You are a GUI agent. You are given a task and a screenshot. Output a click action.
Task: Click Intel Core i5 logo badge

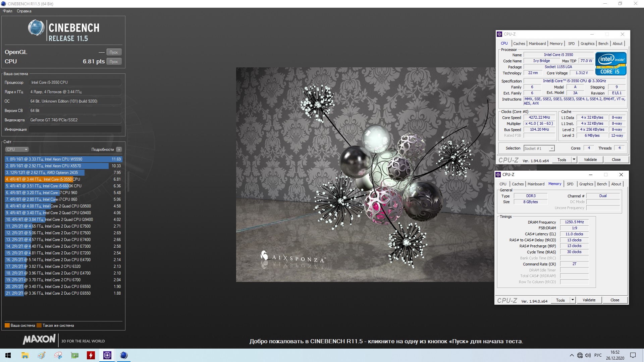[611, 64]
